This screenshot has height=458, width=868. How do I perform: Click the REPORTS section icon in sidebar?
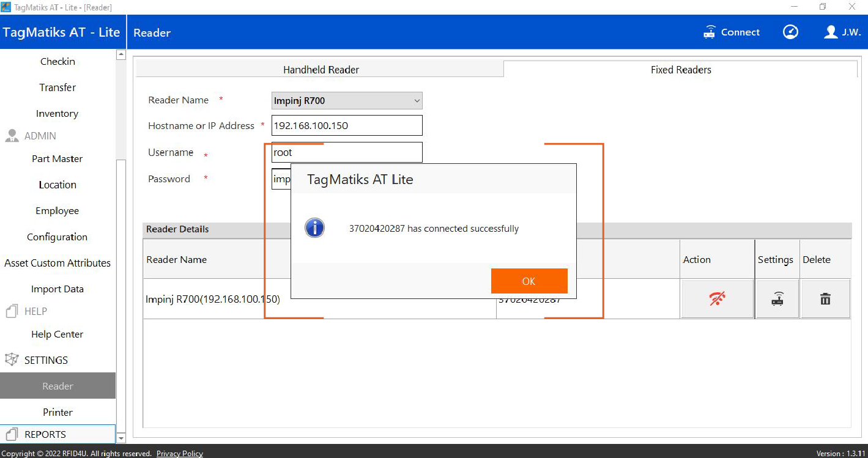(11, 435)
